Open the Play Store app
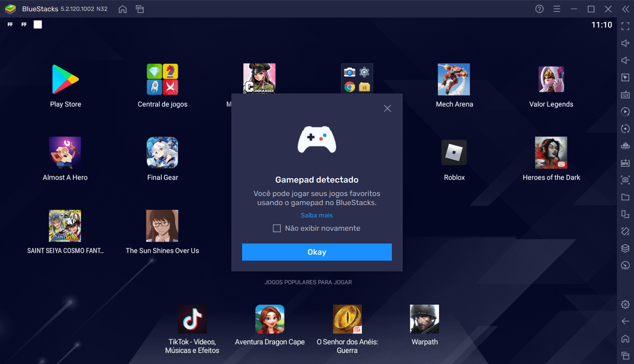The height and width of the screenshot is (364, 634). click(65, 79)
